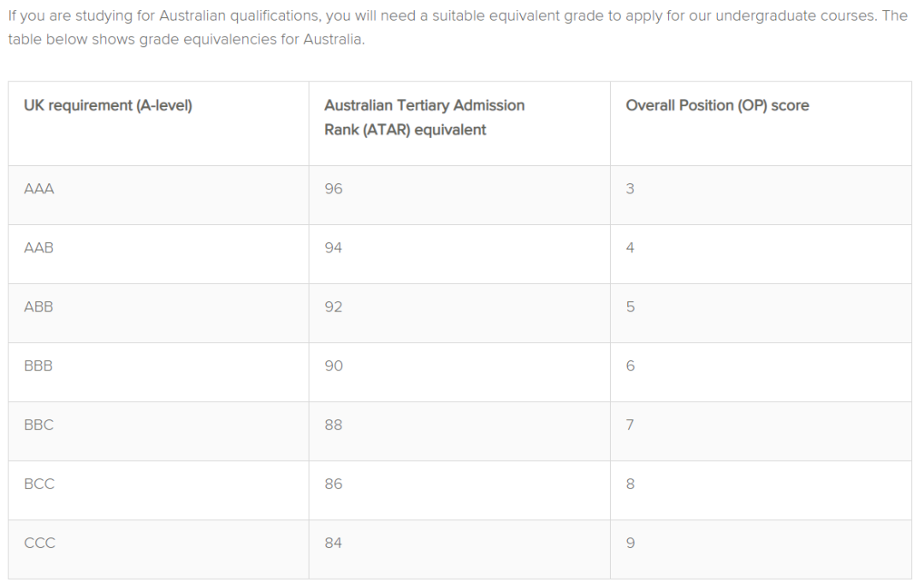The width and height of the screenshot is (924, 588).
Task: Click ATAR value 94
Action: [x=334, y=247]
